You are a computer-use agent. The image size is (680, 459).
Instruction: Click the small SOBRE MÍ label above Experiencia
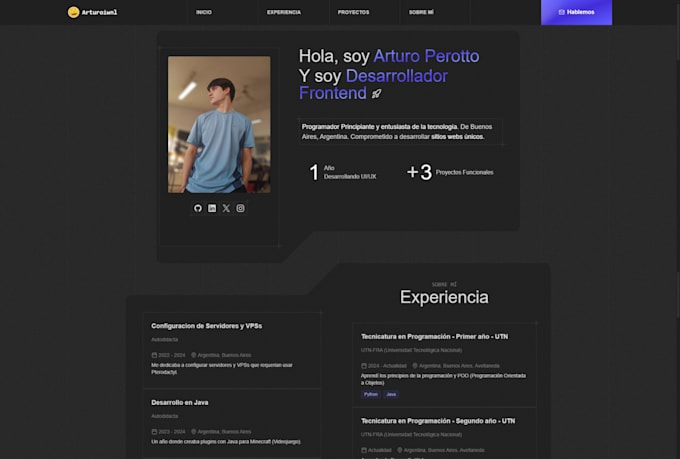coord(444,285)
